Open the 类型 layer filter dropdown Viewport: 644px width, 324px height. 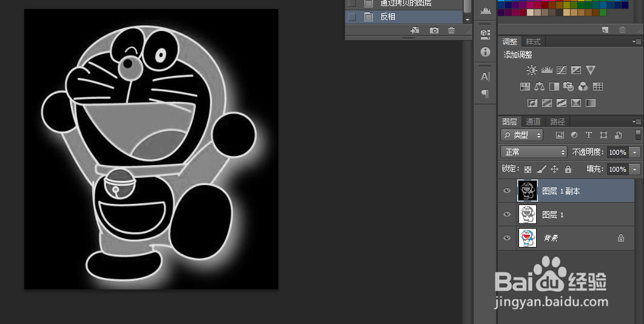522,135
